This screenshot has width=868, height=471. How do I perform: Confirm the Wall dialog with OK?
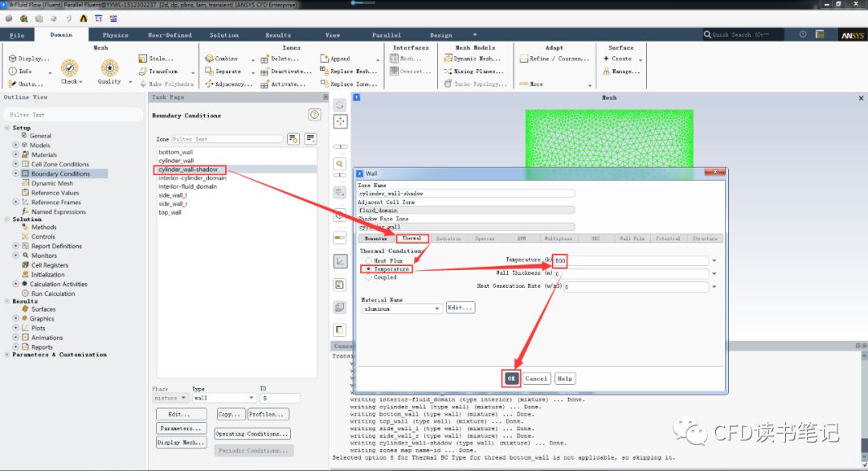click(511, 379)
